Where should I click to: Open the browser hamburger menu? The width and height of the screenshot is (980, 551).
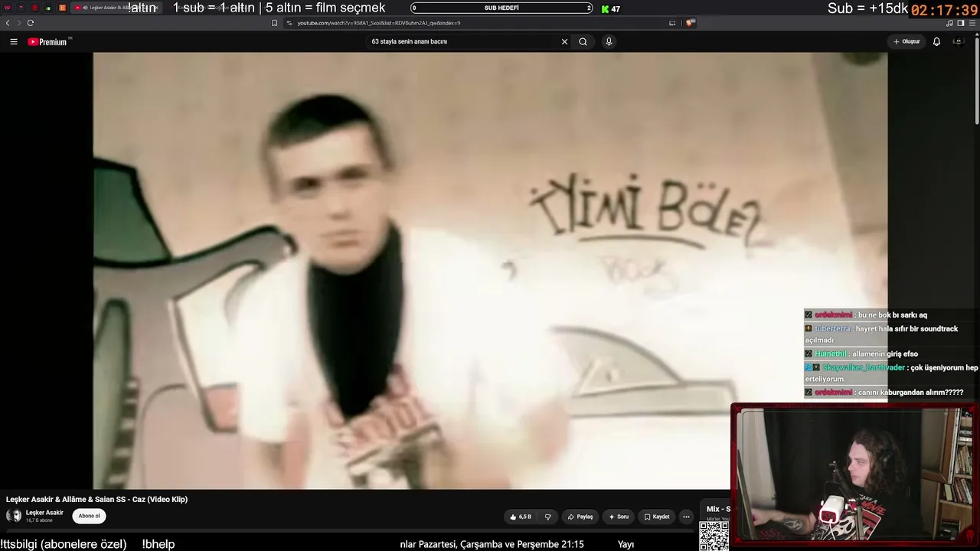tap(972, 23)
